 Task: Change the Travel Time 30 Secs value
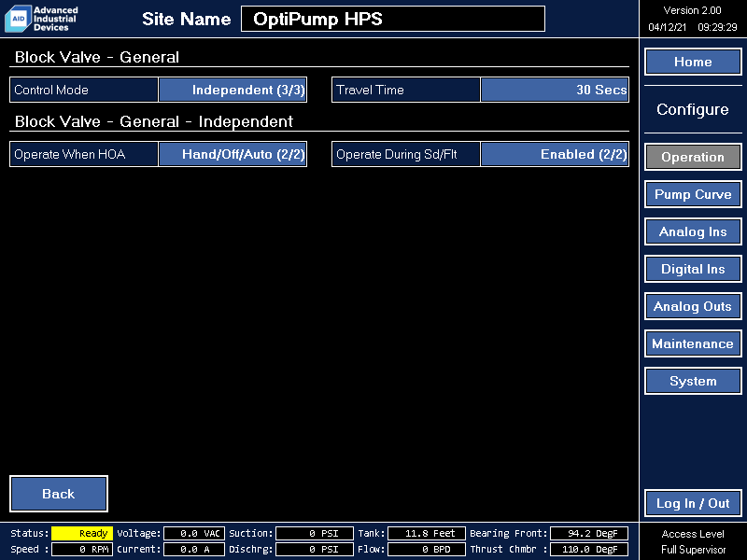point(555,90)
